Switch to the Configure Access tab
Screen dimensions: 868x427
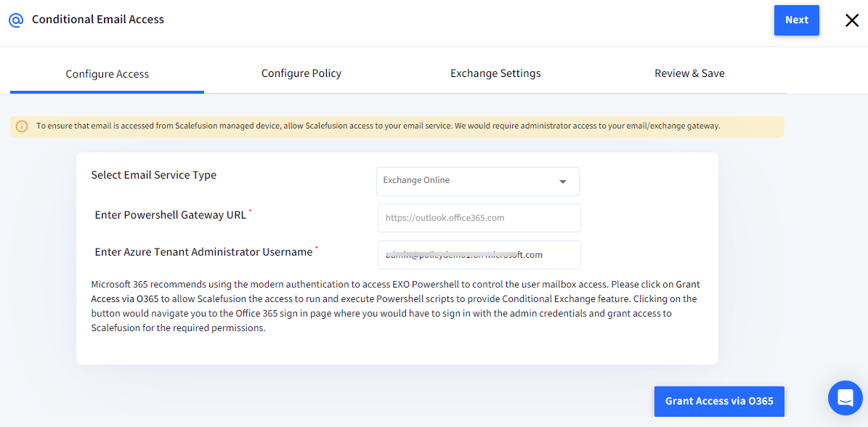pos(108,74)
